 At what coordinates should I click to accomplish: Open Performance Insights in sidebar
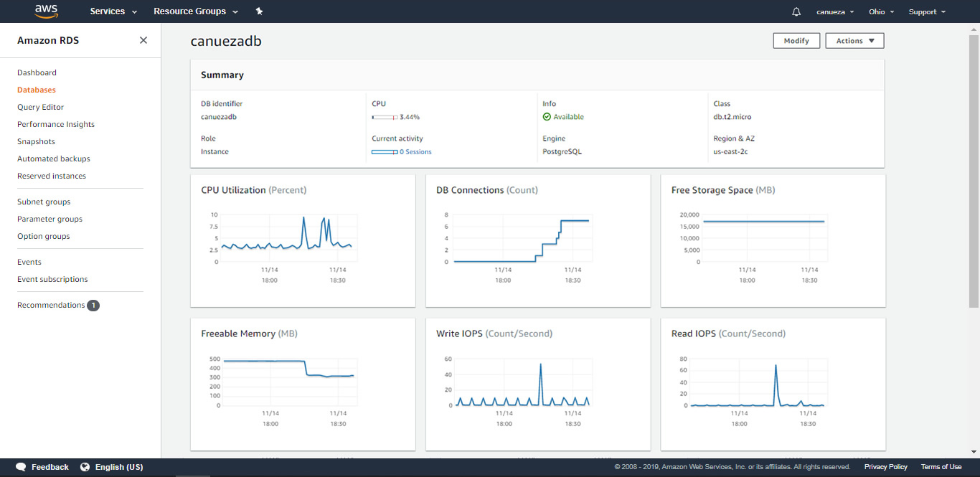(56, 124)
